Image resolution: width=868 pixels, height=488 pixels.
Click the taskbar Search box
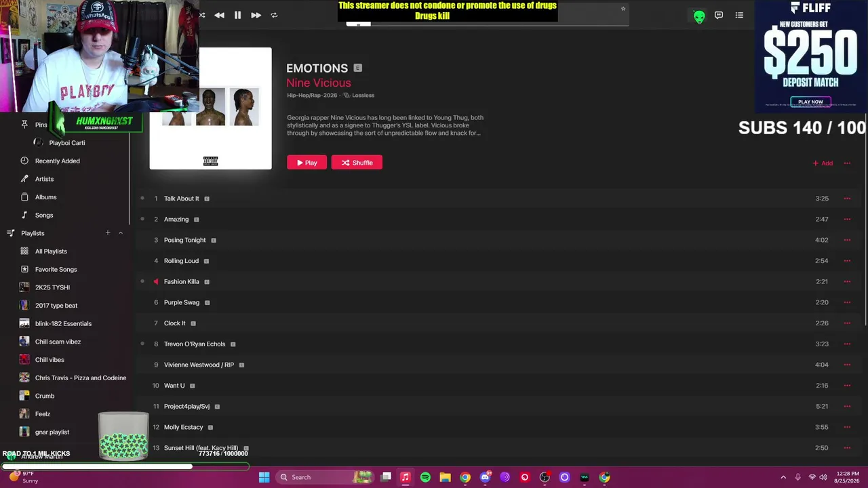click(x=325, y=477)
